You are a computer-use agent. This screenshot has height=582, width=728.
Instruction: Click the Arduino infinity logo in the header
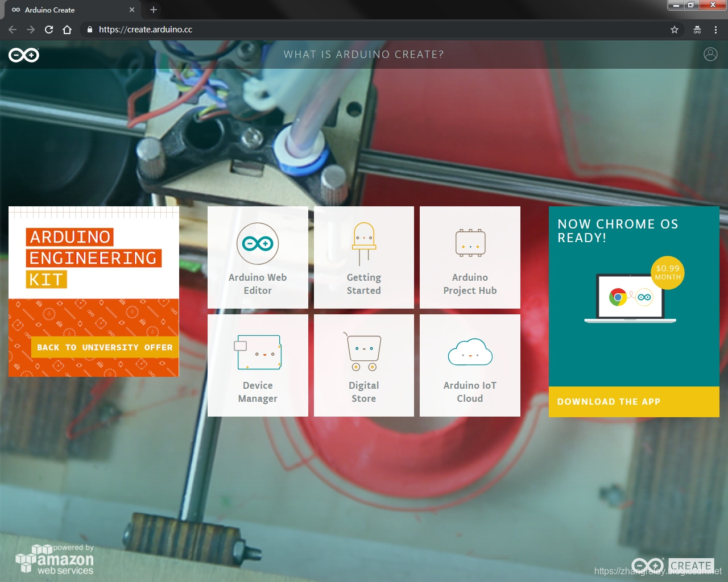tap(24, 55)
